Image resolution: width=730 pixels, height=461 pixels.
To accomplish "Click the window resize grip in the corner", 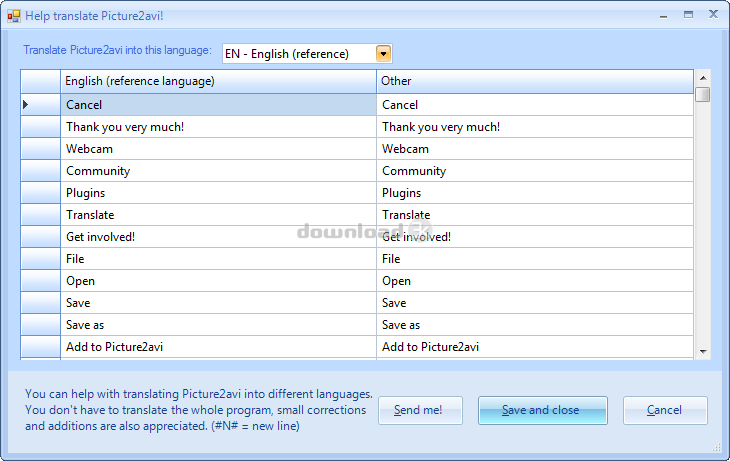I will click(x=717, y=448).
